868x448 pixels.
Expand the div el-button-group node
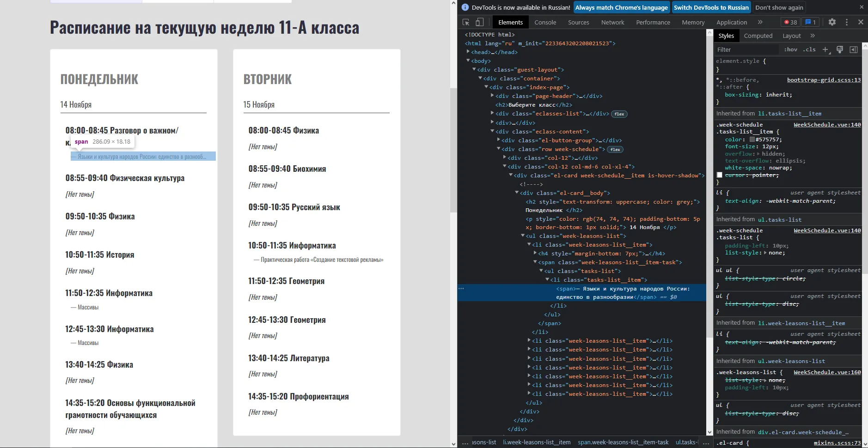[499, 140]
